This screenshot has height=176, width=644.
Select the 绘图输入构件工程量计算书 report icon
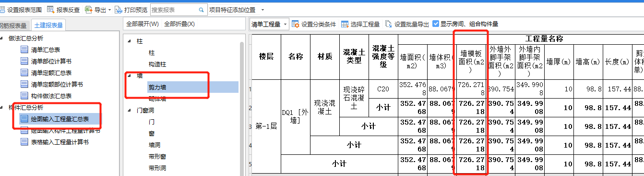point(24,130)
